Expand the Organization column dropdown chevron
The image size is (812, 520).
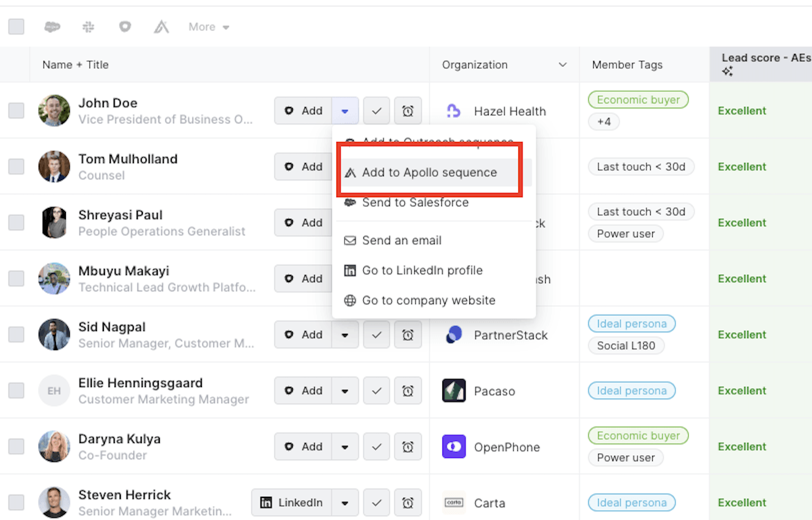(x=563, y=65)
